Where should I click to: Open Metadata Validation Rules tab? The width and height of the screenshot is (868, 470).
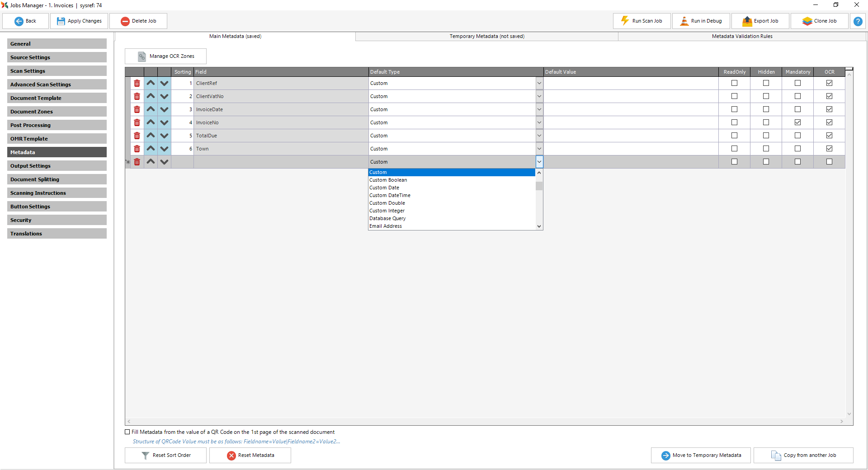742,36
